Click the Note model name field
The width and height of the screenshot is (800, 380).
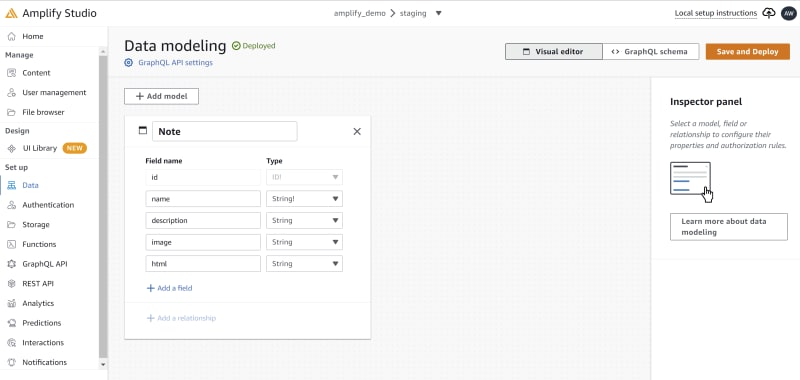[x=224, y=132]
